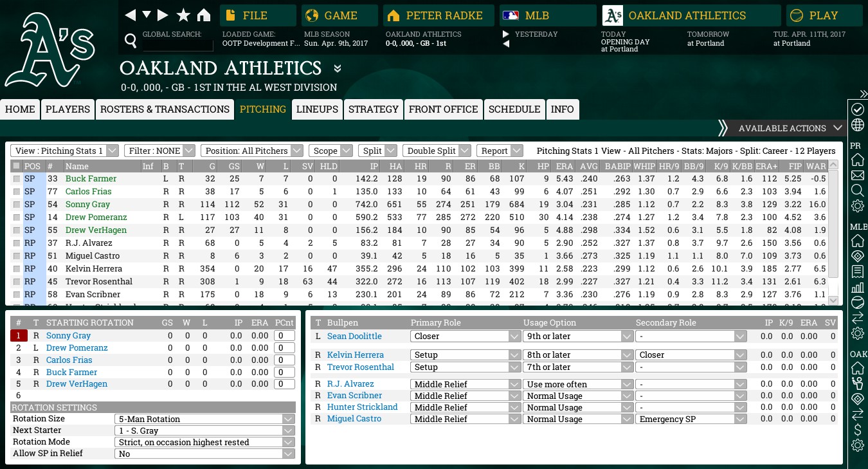Expand the Available Actions menu
The height and width of the screenshot is (469, 868).
tap(790, 128)
